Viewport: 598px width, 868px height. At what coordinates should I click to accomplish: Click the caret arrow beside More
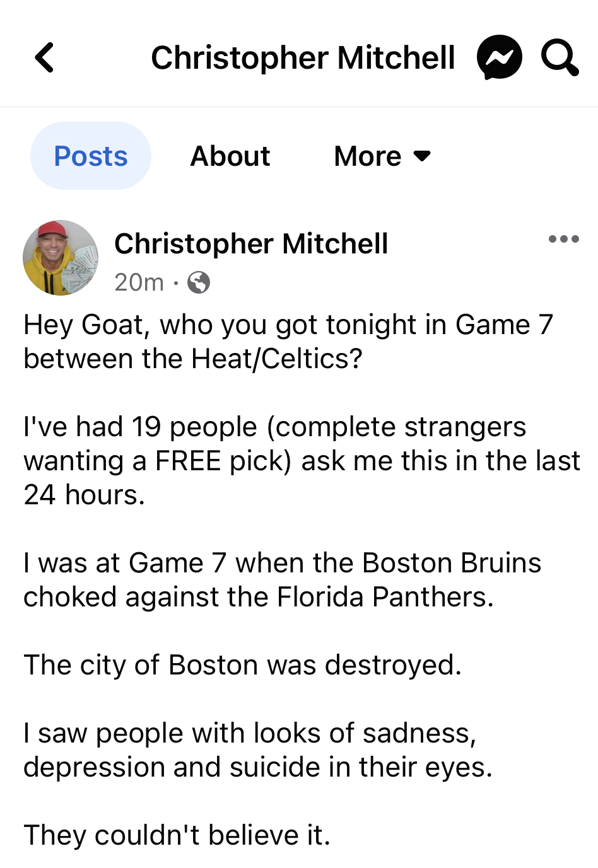tap(421, 156)
